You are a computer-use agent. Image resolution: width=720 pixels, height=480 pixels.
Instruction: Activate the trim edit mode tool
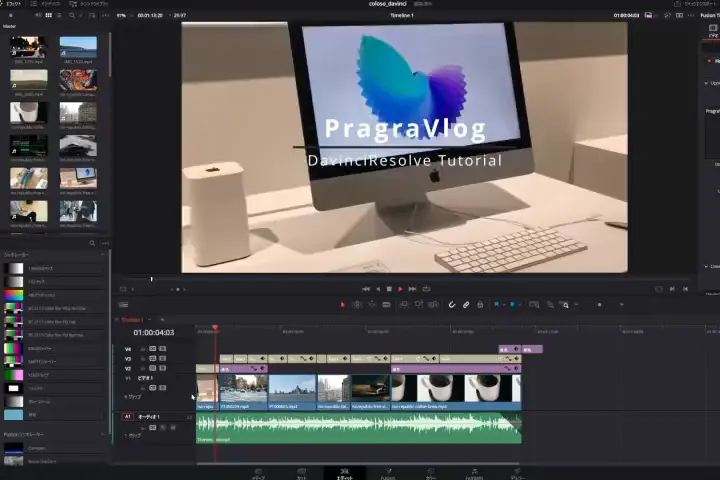[x=357, y=305]
